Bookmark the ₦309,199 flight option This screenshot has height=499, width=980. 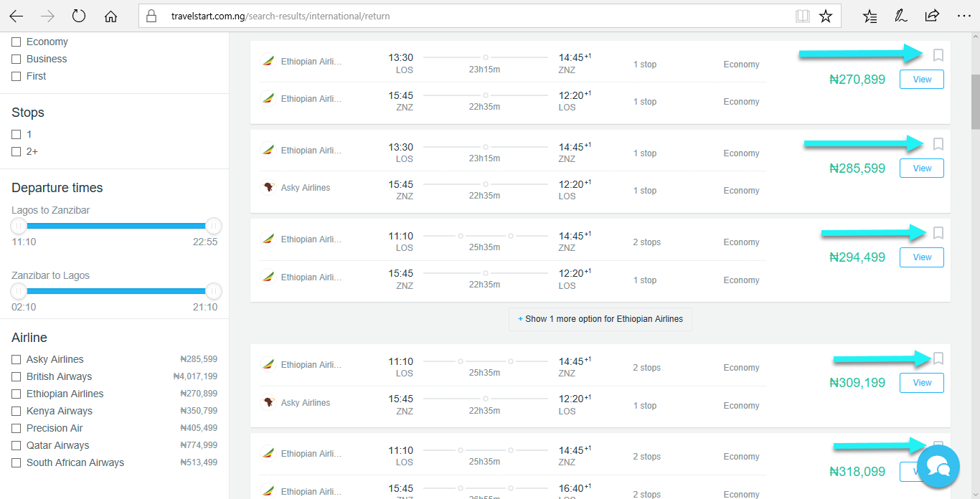[x=938, y=358]
